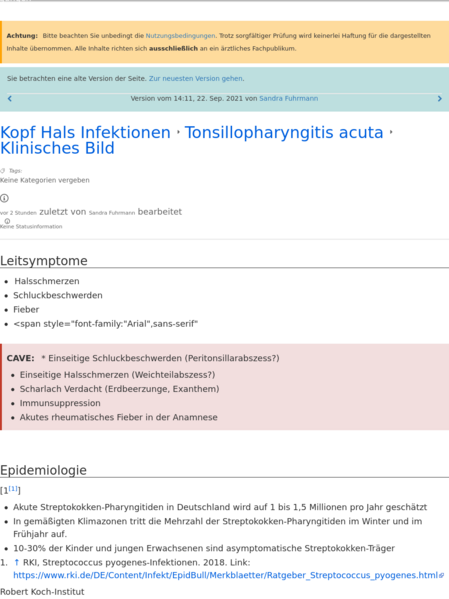Image resolution: width=449 pixels, height=599 pixels.
Task: Click the stray span style text
Action: [x=105, y=324]
